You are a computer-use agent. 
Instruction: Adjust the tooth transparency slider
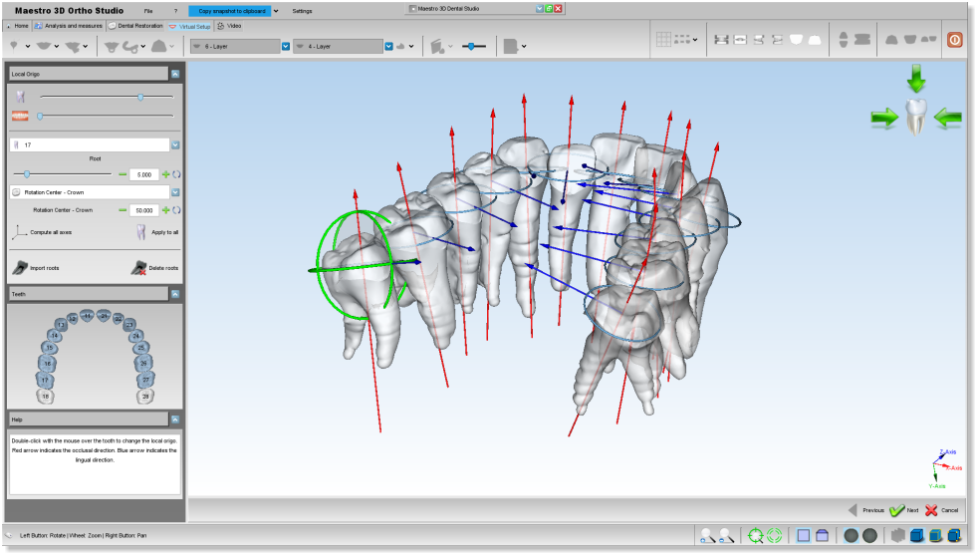tap(107, 97)
